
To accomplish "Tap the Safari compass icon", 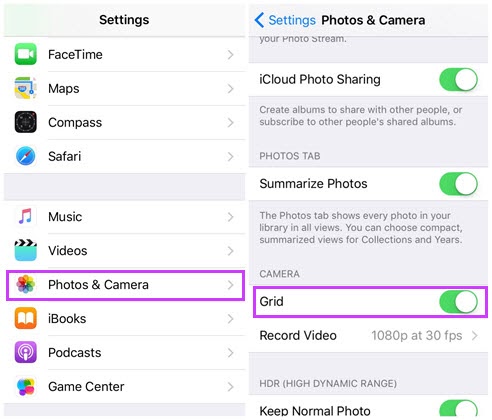I will tap(25, 156).
